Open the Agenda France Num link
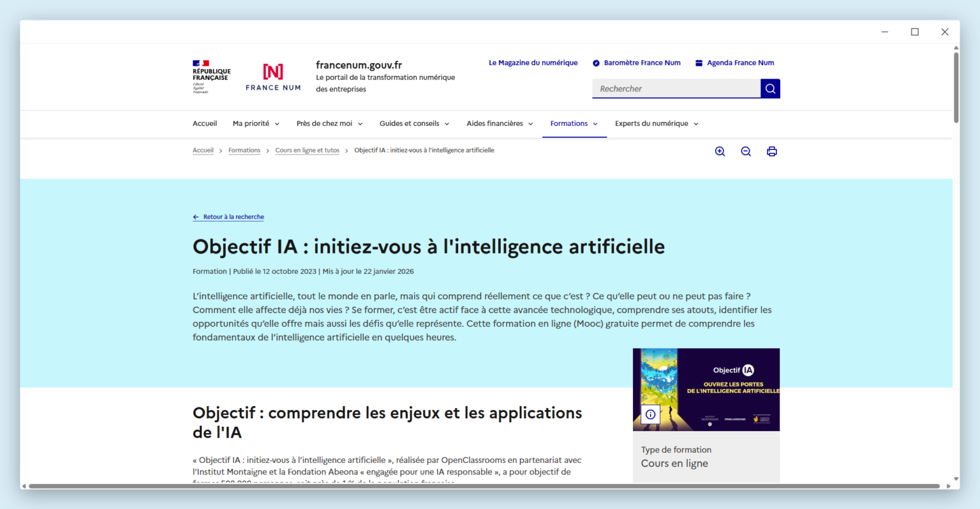Image resolution: width=980 pixels, height=509 pixels. (740, 63)
